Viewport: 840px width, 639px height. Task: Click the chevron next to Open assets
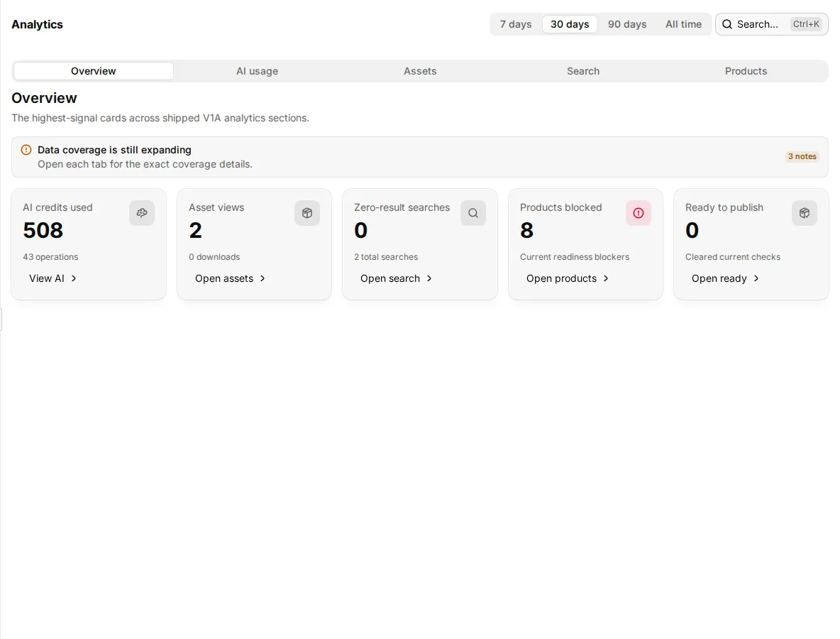262,278
